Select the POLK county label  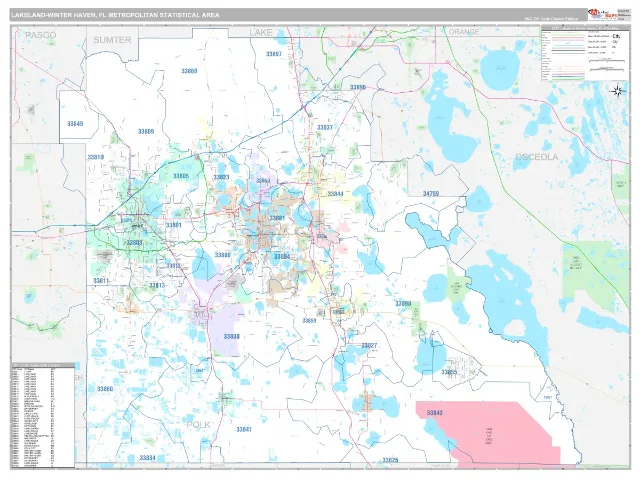[x=198, y=425]
